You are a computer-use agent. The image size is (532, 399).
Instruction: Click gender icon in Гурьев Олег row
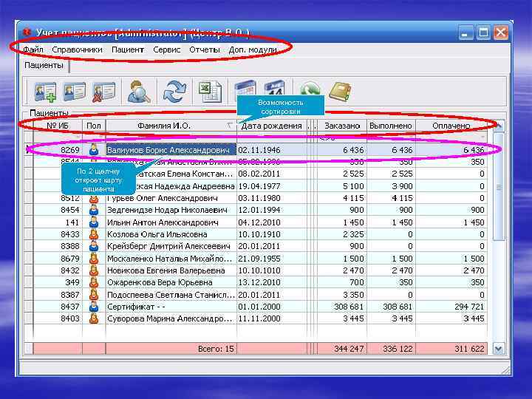point(94,199)
